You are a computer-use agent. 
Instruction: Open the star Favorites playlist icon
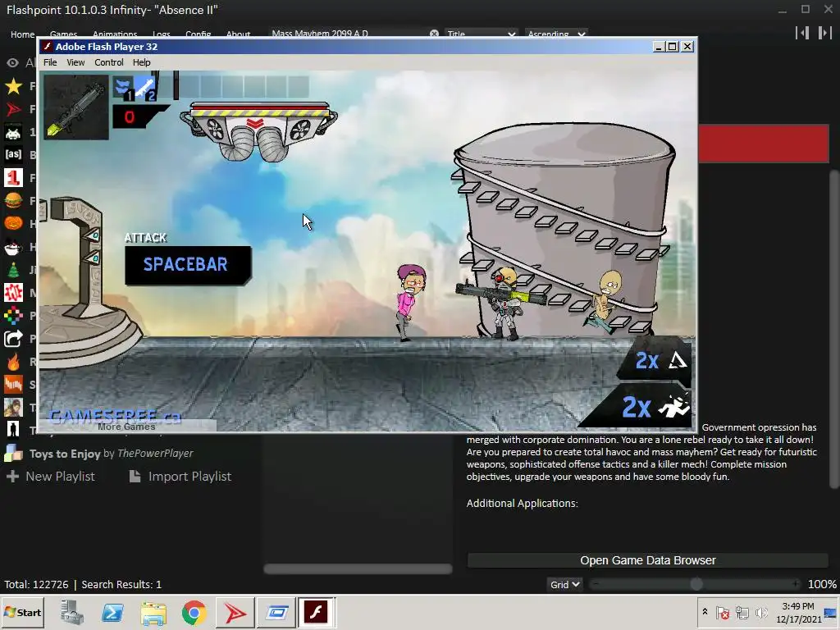coord(13,86)
